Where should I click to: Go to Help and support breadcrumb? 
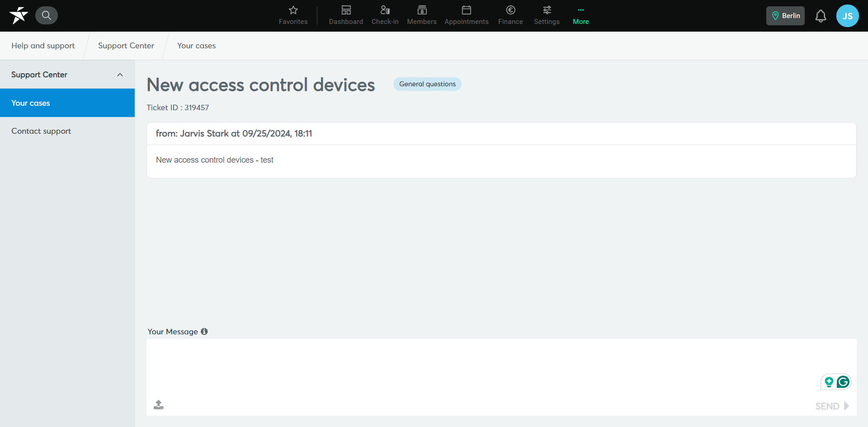click(x=43, y=46)
